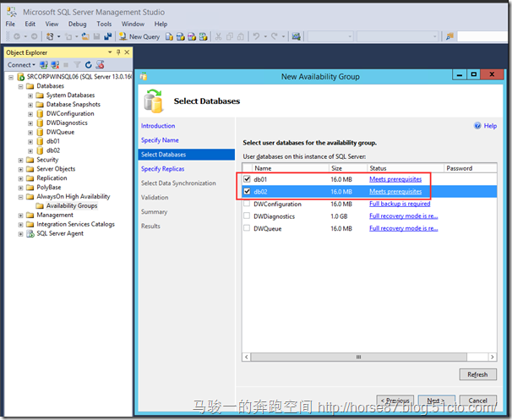The width and height of the screenshot is (512, 420).
Task: Check the DWDiagnostics checkbox in list
Action: point(247,215)
